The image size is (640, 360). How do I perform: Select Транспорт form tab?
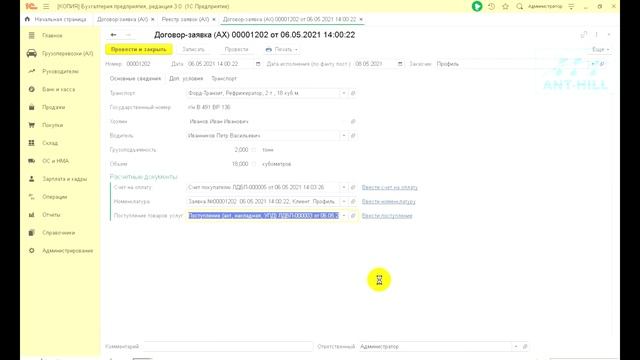224,78
